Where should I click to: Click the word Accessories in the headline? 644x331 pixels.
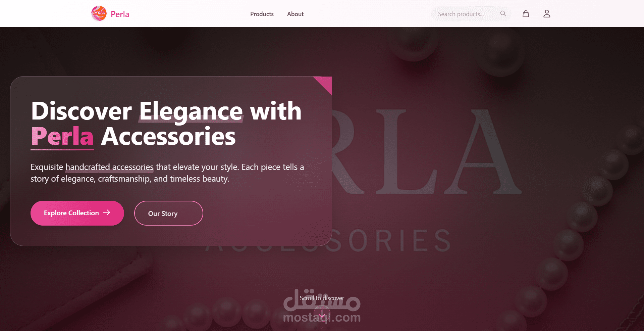pyautogui.click(x=168, y=136)
